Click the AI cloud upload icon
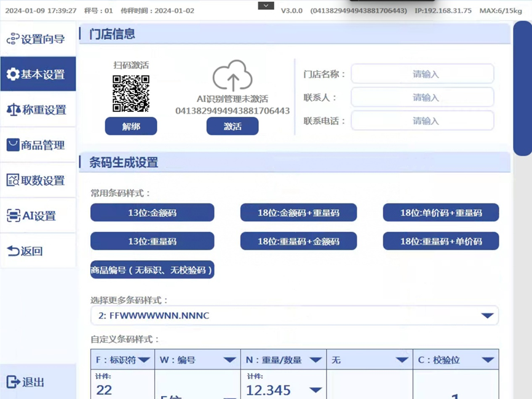The image size is (532, 399). coord(232,76)
